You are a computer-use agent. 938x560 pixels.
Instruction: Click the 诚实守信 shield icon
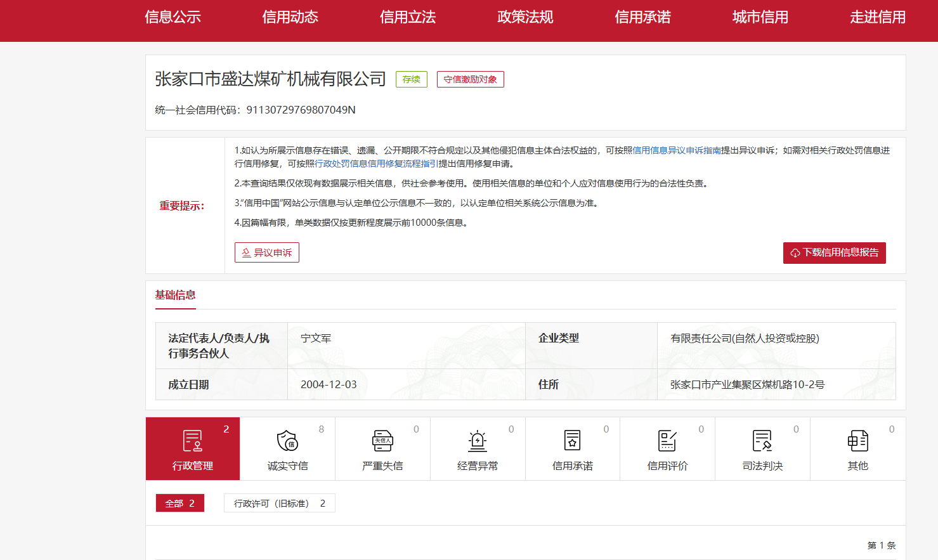(287, 441)
